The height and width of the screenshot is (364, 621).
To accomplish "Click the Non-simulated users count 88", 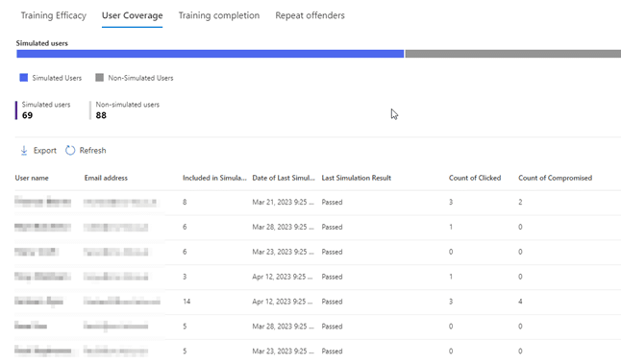I will (x=101, y=115).
